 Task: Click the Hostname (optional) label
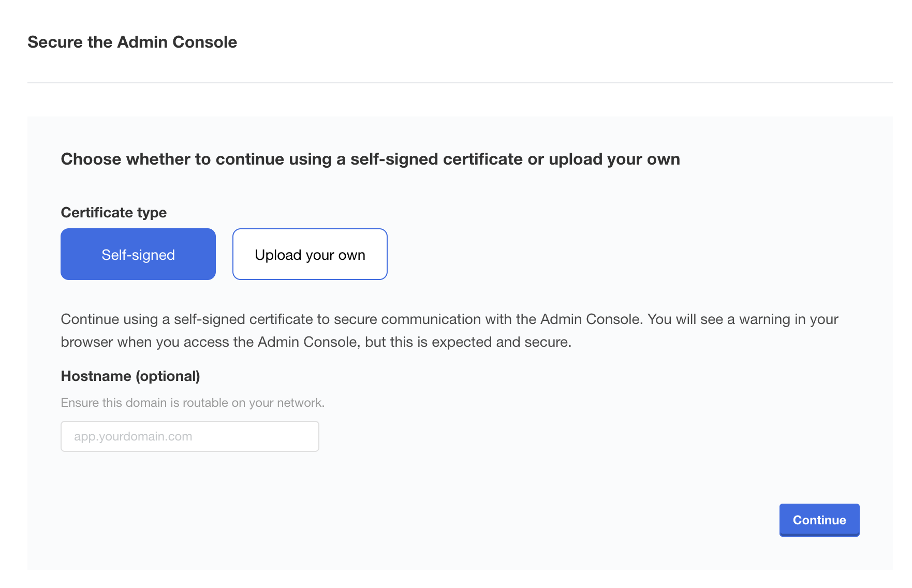click(x=130, y=376)
